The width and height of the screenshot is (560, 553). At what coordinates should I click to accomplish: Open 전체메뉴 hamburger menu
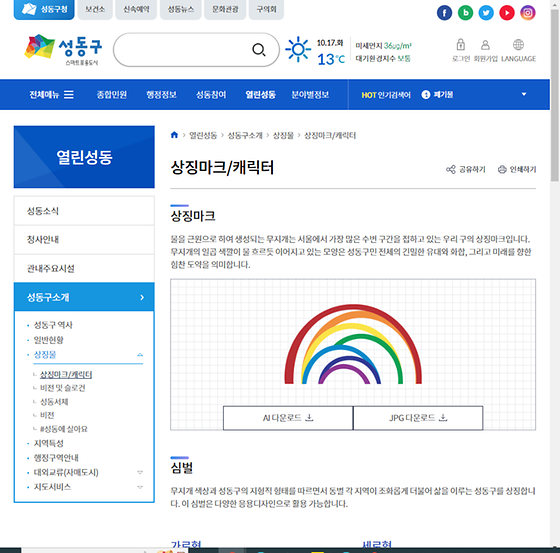point(51,95)
